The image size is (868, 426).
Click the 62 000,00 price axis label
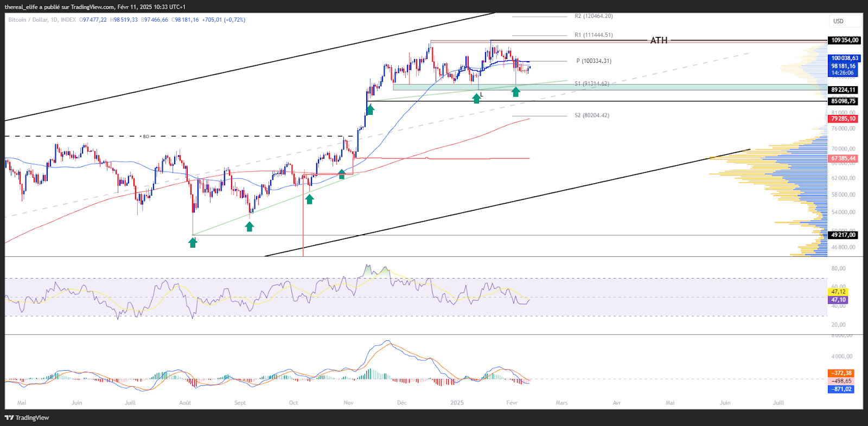(843, 178)
